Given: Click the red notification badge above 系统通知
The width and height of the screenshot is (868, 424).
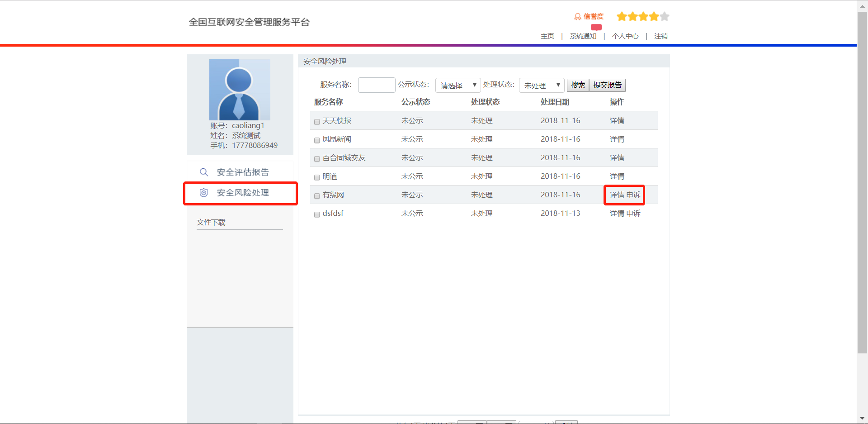Looking at the screenshot, I should click(596, 27).
